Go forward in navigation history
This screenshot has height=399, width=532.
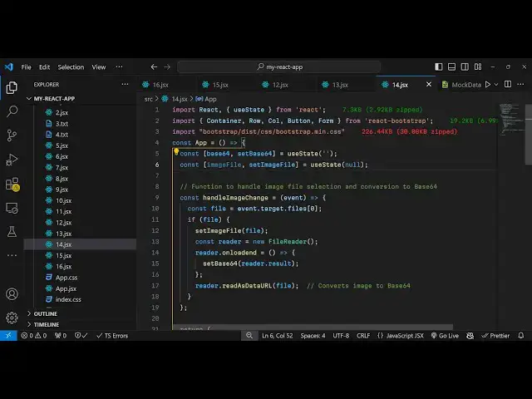click(167, 66)
